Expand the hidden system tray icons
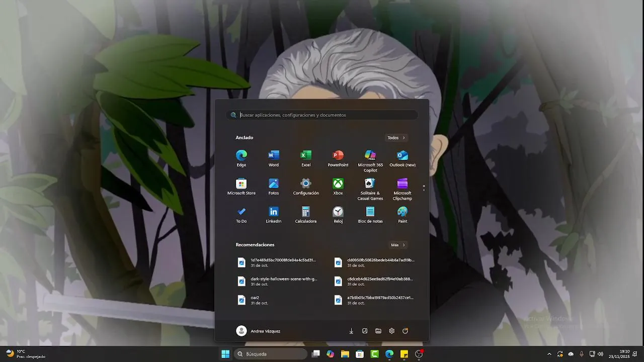Viewport: 644px width, 362px height. click(549, 354)
